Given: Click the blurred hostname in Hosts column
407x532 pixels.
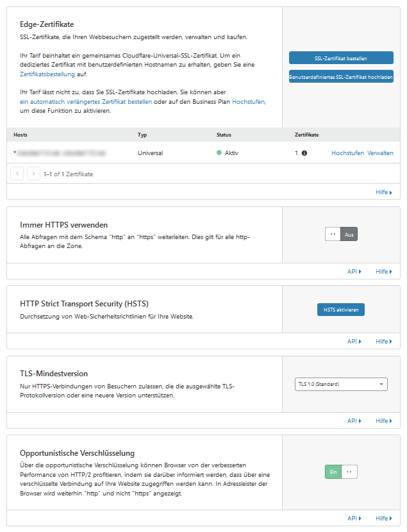Looking at the screenshot, I should (61, 153).
